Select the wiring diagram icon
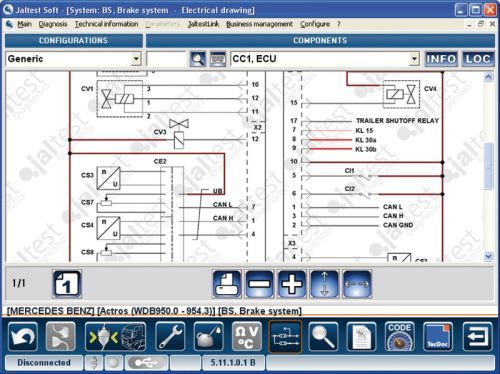This screenshot has height=374, width=500. point(285,336)
